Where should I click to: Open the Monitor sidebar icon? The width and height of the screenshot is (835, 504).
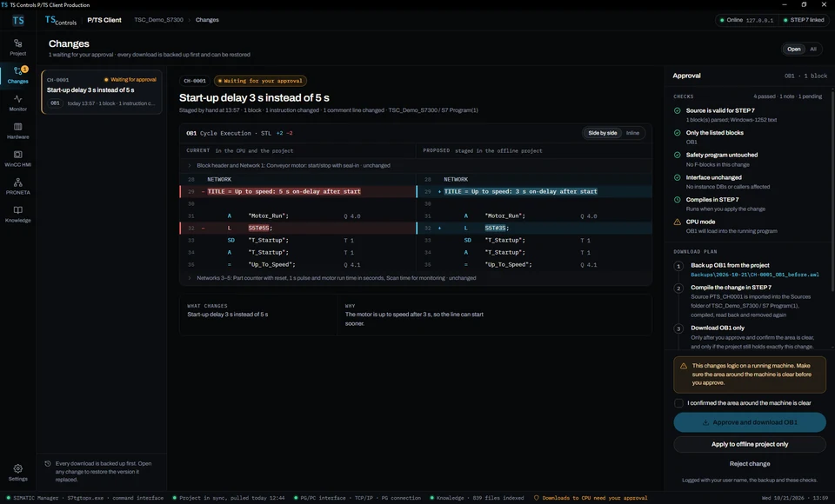tap(17, 103)
